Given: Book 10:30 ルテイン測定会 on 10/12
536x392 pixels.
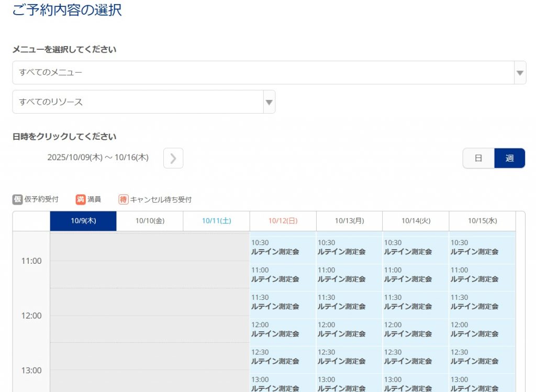Looking at the screenshot, I should (283, 248).
